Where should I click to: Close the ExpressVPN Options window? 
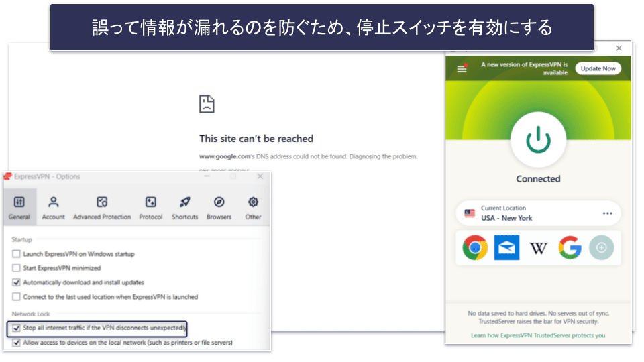(260, 176)
